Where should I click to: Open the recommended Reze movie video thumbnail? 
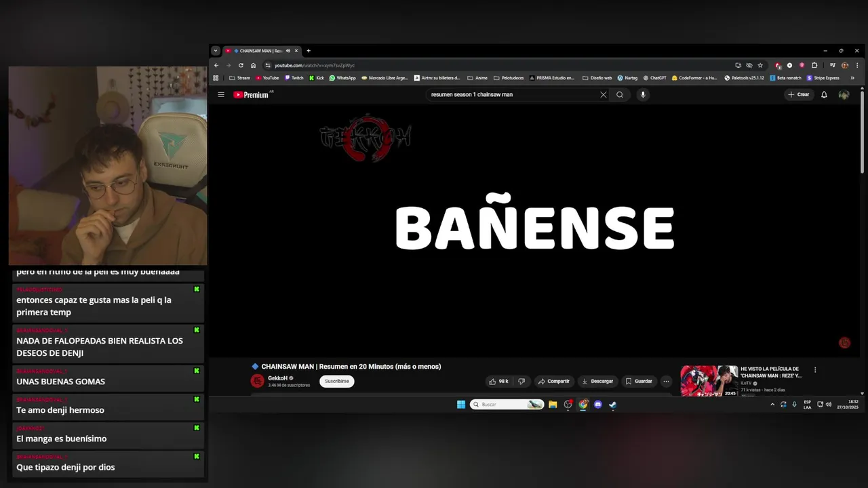click(x=709, y=381)
